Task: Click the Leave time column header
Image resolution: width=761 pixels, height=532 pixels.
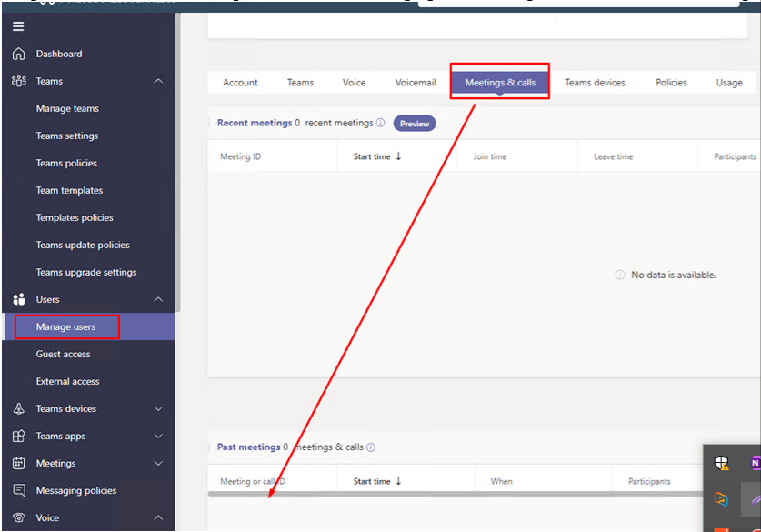Action: point(613,156)
